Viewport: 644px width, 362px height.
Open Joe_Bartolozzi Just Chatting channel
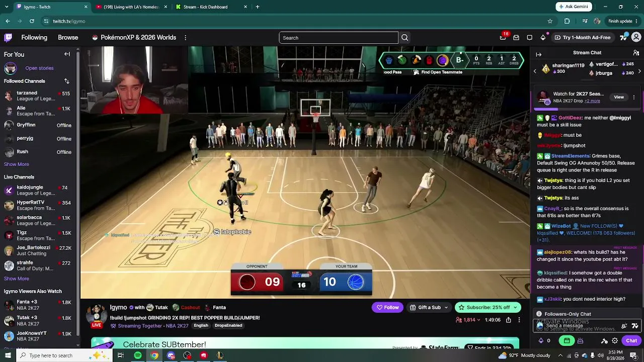click(39, 250)
